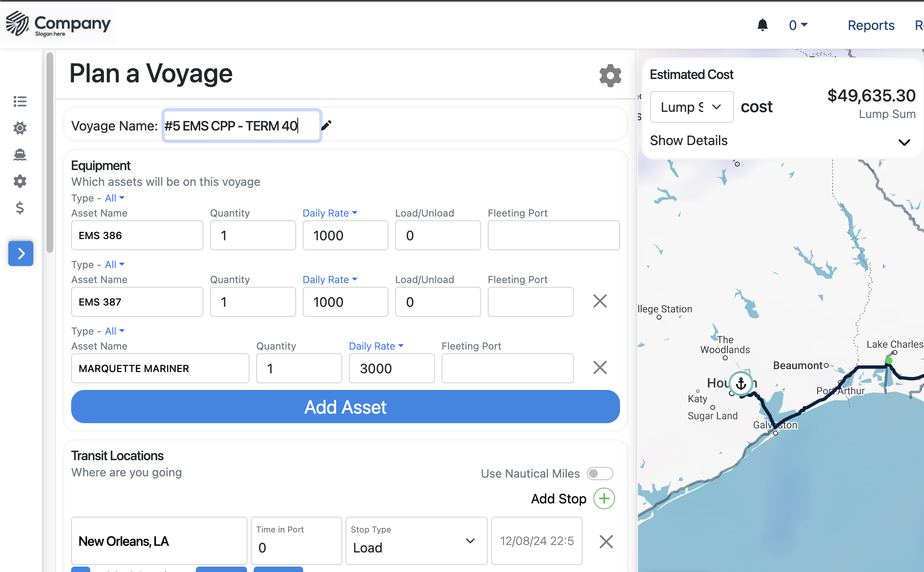Open the Reports menu item
The width and height of the screenshot is (924, 572).
click(x=871, y=25)
